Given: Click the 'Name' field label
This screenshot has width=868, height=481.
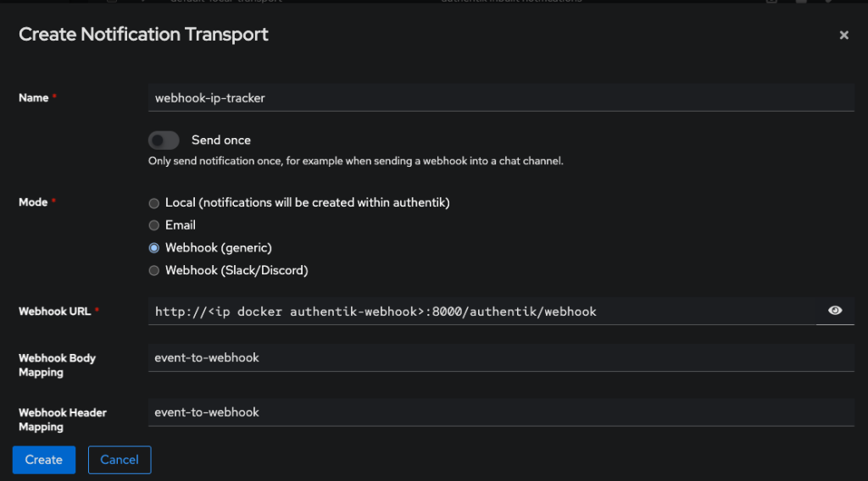Looking at the screenshot, I should [x=34, y=97].
